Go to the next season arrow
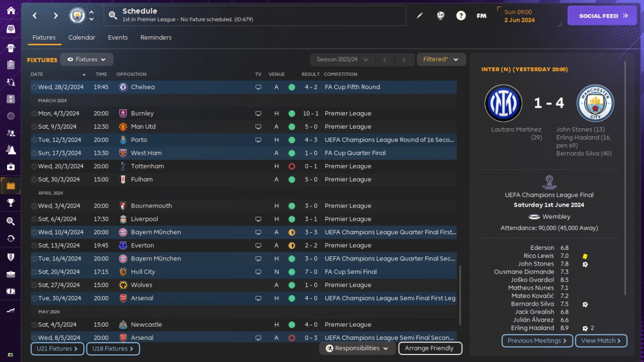The image size is (644, 362). click(404, 59)
